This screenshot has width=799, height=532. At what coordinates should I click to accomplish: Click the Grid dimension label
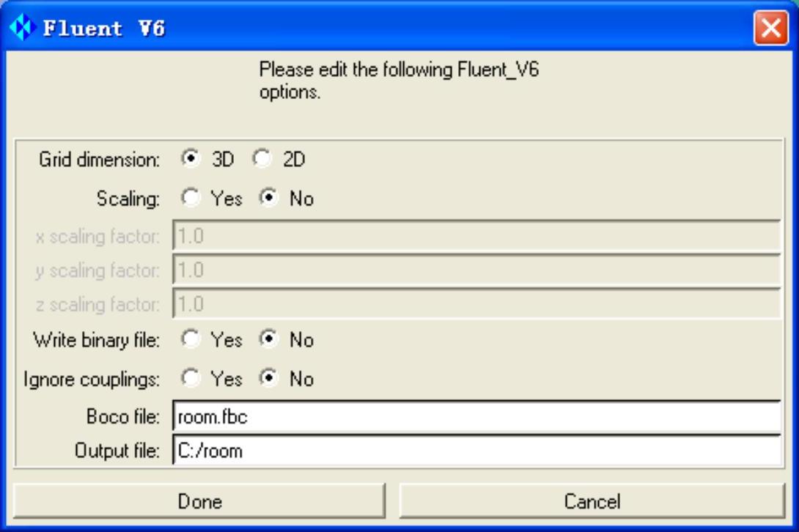coord(100,161)
